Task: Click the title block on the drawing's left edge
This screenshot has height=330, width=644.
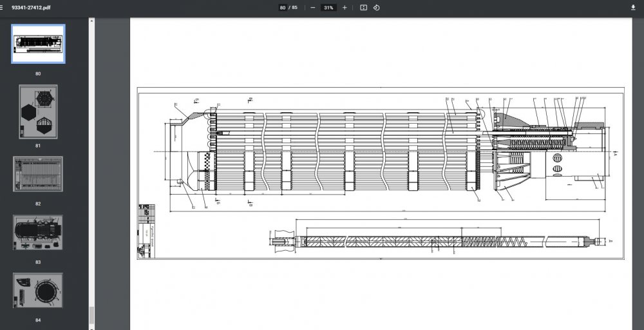Action: [146, 231]
